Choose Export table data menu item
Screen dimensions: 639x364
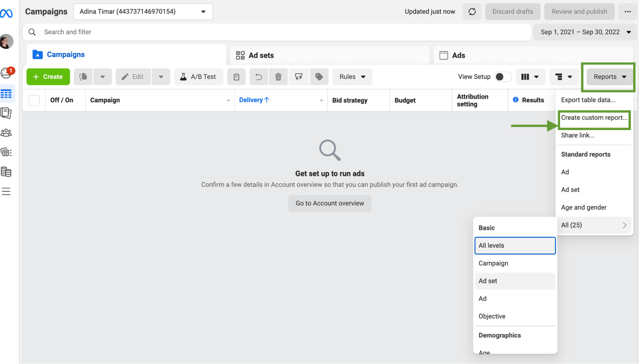click(x=594, y=100)
